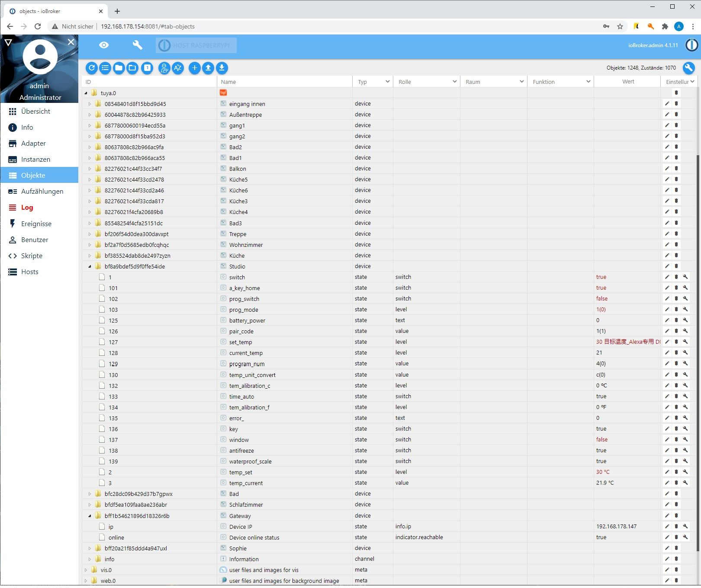Open custom settings wrench for Device IP row
The height and width of the screenshot is (588, 701).
(x=685, y=527)
